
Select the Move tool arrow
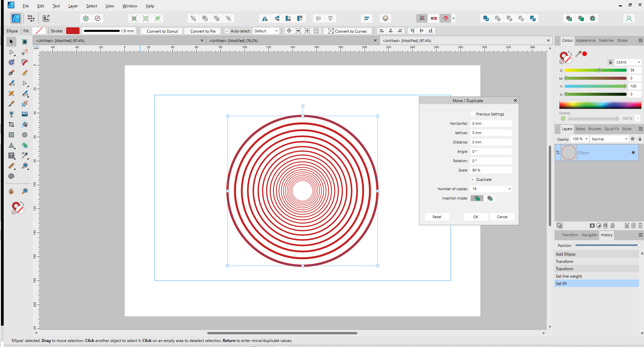(11, 42)
